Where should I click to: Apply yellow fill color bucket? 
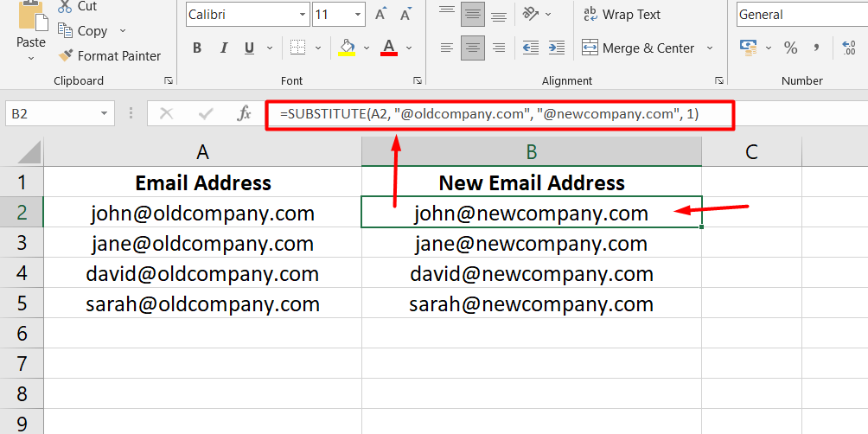click(347, 48)
